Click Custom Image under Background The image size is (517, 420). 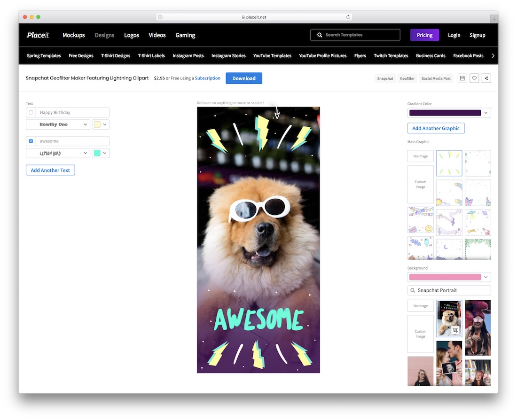[420, 334]
